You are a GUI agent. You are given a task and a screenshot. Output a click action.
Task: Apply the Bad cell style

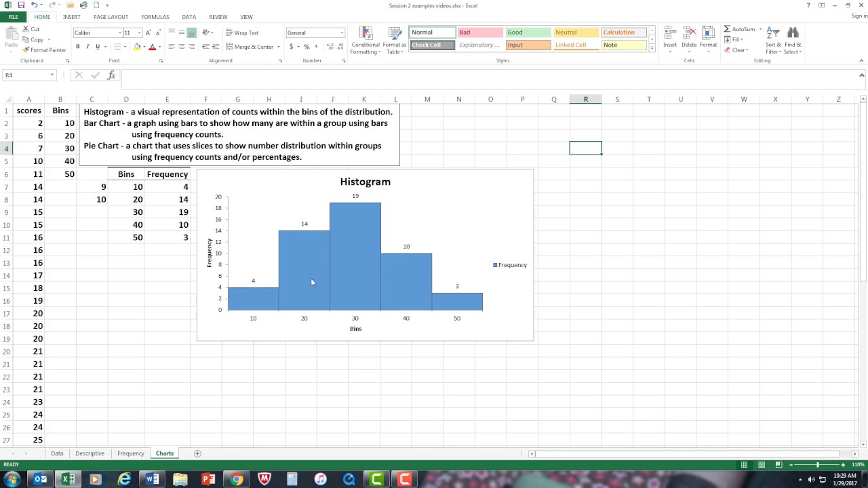pyautogui.click(x=480, y=33)
